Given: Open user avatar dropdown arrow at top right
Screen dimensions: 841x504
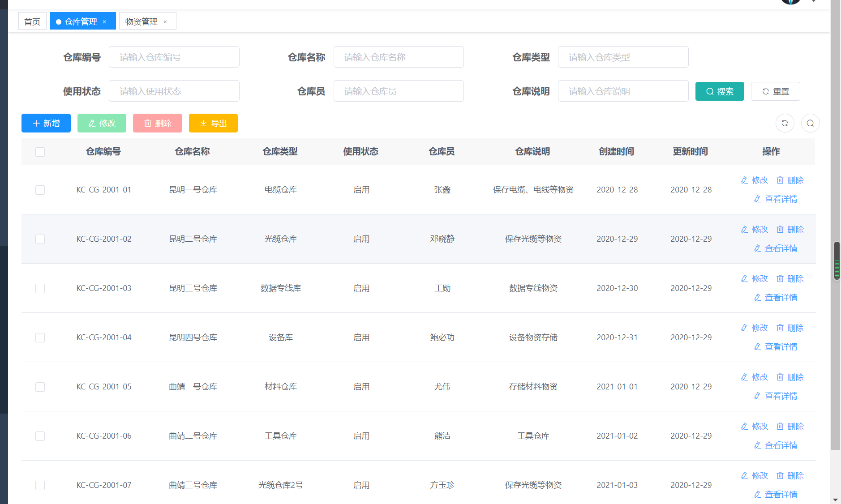Looking at the screenshot, I should (814, 1).
